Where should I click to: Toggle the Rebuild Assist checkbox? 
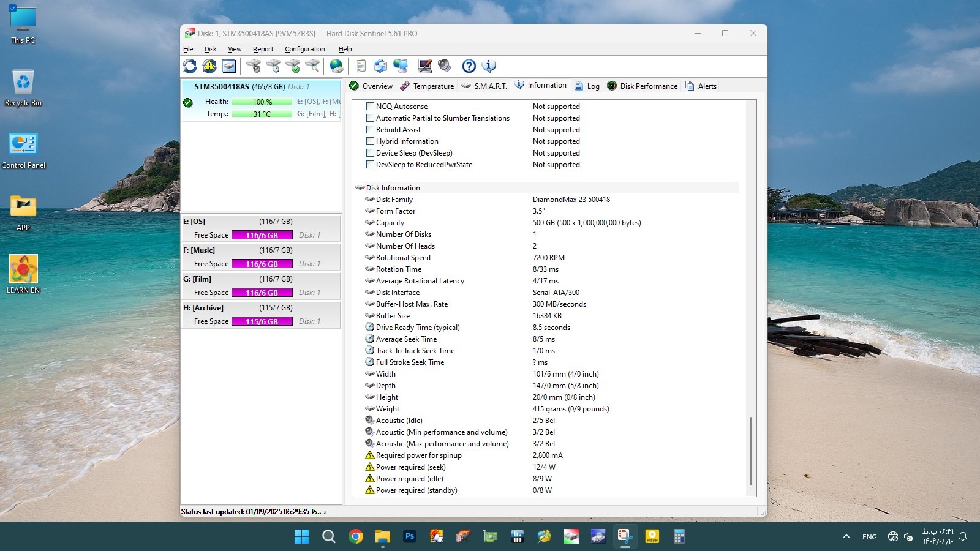click(370, 130)
